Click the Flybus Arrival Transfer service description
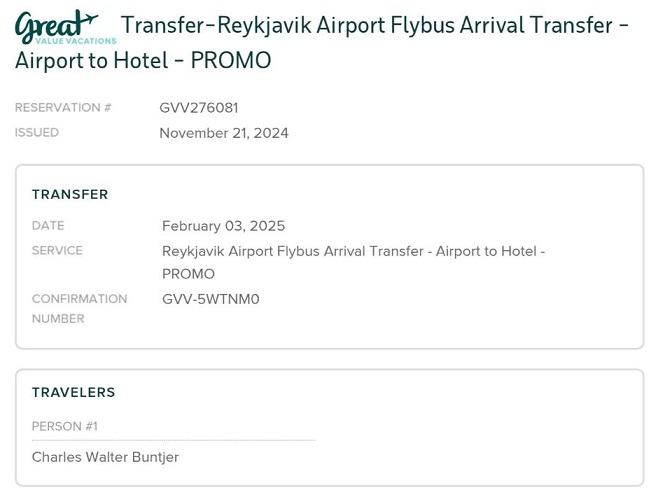Screen dimensions: 658x497 (x=353, y=262)
